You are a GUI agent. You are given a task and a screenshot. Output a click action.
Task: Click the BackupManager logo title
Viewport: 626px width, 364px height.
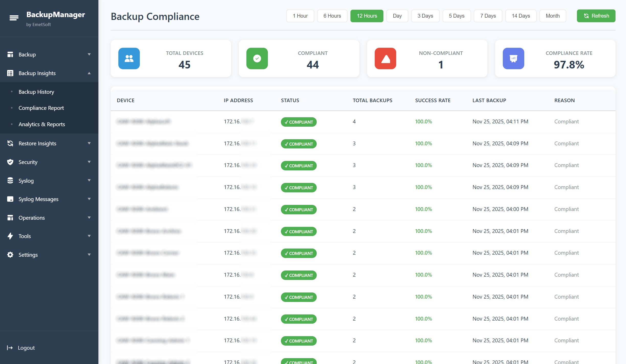pos(55,15)
